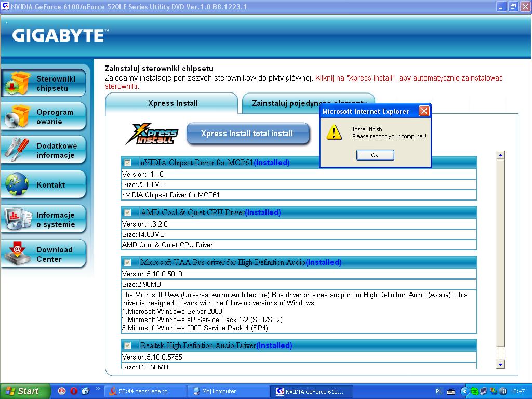Click the Version:1.3.2.0 row
532x399 pixels.
[299, 224]
